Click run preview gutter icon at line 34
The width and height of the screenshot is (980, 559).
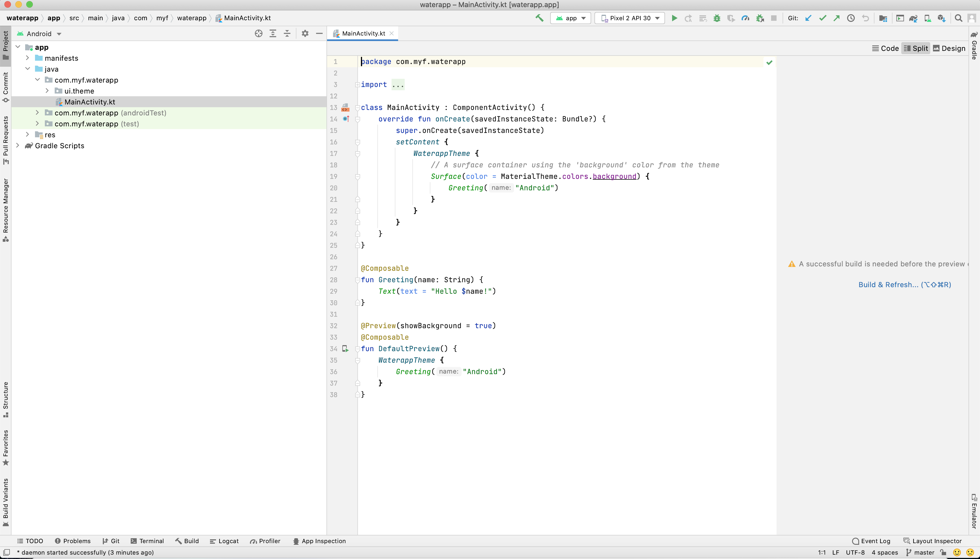coord(345,349)
